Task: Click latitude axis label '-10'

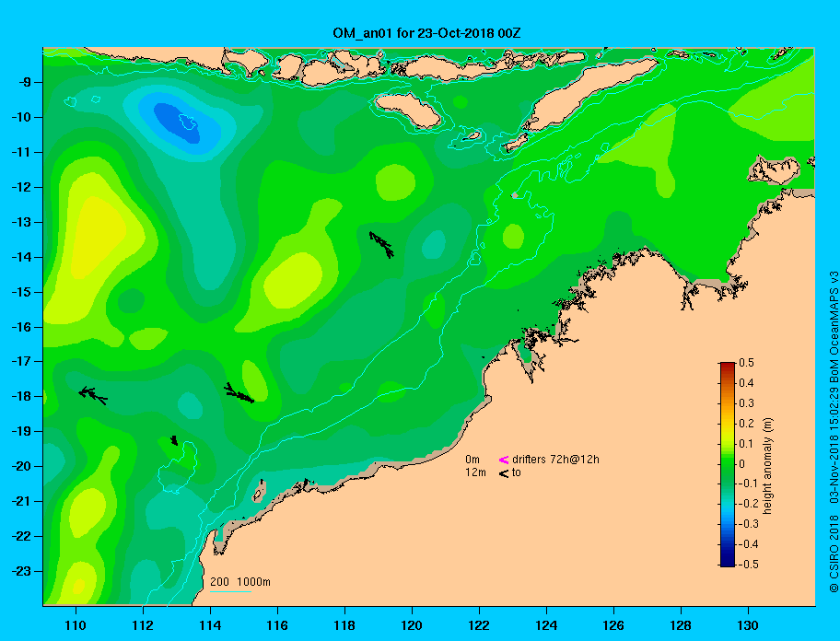Action: (x=22, y=117)
